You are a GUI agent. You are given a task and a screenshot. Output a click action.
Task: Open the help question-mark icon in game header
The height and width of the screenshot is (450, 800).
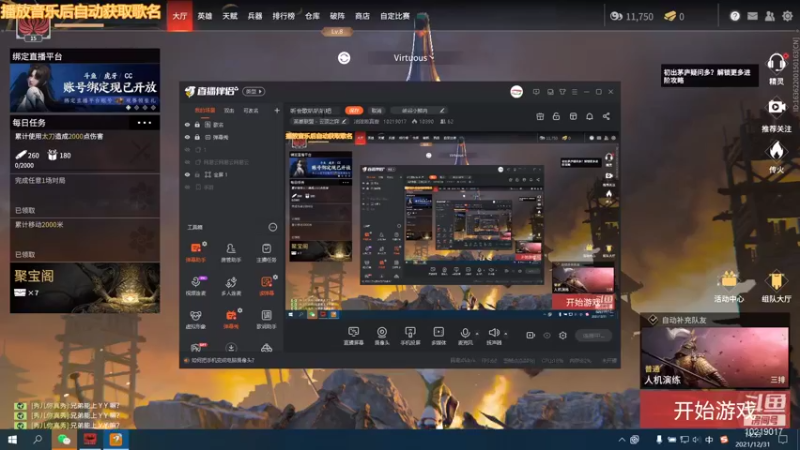click(735, 16)
